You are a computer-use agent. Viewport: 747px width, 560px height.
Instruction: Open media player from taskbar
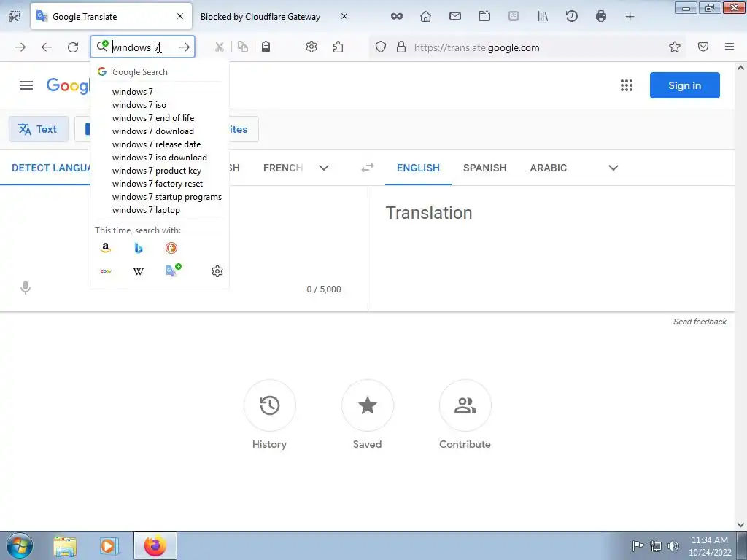[109, 545]
